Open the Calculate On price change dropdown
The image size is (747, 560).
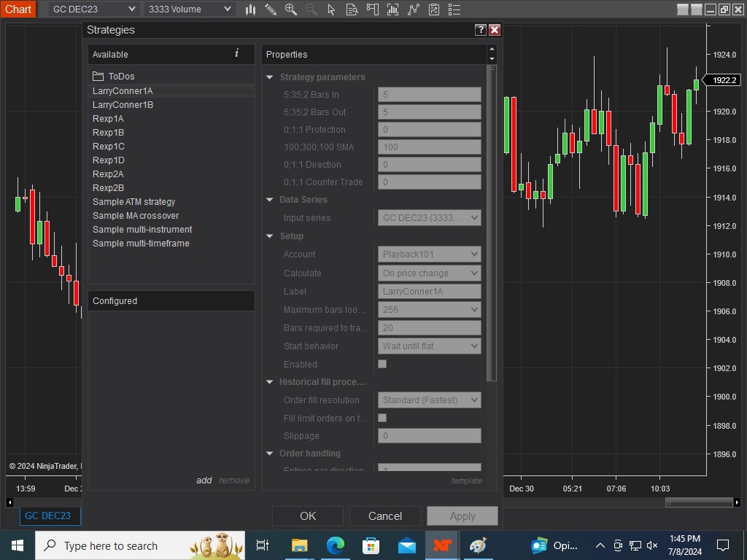(x=429, y=273)
